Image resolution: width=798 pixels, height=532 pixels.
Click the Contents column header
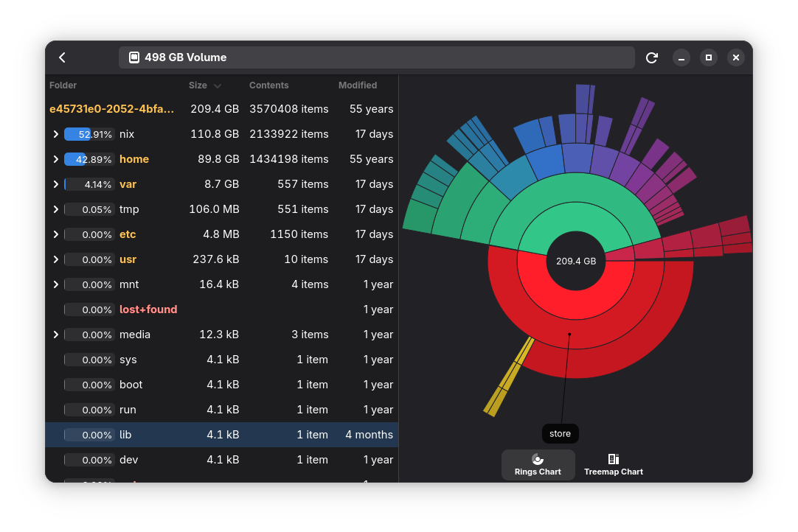point(269,85)
